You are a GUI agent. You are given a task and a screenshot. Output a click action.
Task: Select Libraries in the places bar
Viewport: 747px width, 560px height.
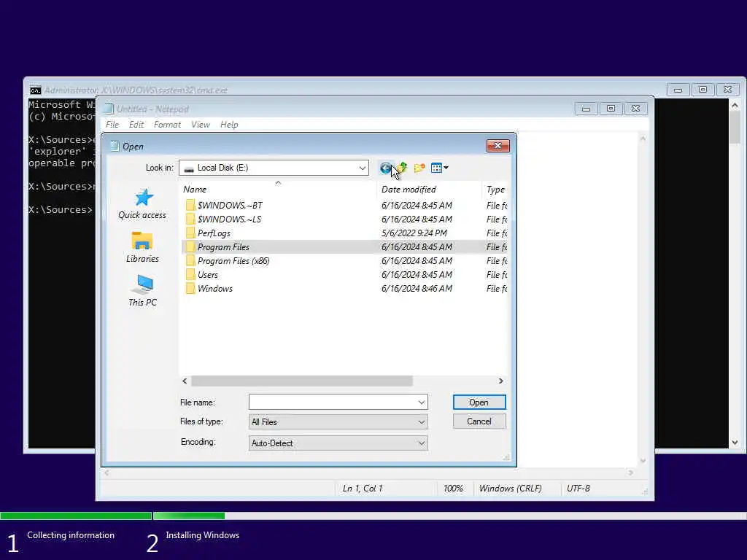pos(142,247)
